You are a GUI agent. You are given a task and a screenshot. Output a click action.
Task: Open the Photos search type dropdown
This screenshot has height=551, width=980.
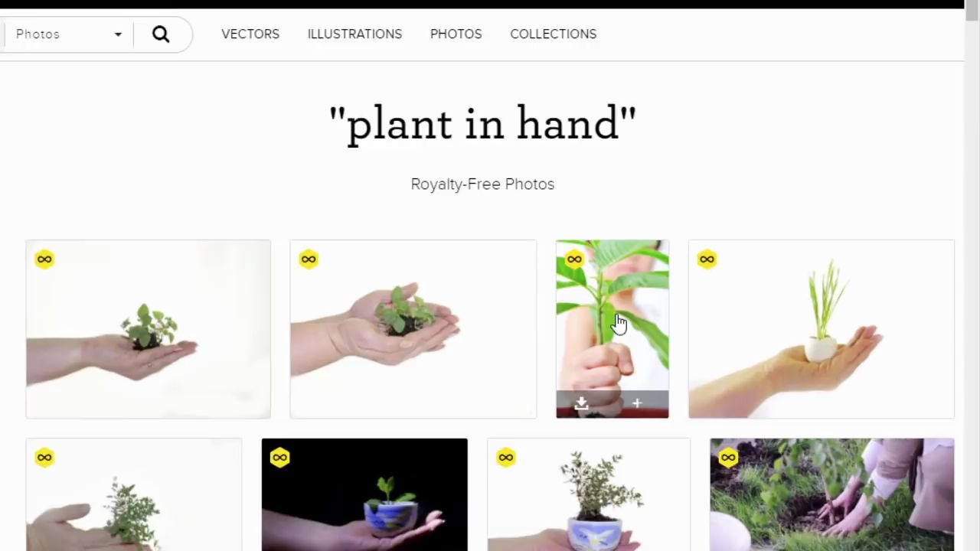click(x=67, y=34)
